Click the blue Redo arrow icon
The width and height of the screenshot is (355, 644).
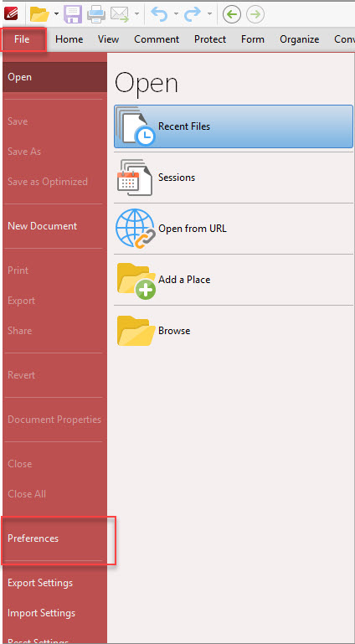click(192, 14)
